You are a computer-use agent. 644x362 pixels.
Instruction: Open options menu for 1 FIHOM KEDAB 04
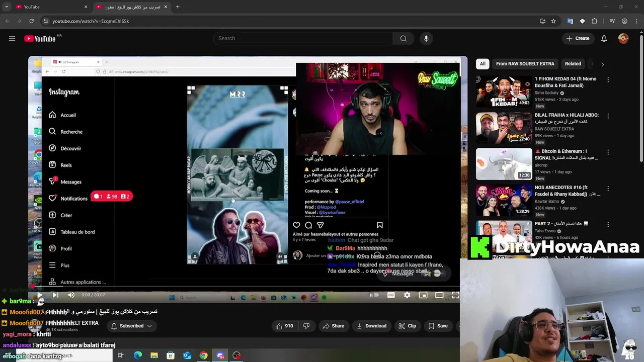[608, 79]
